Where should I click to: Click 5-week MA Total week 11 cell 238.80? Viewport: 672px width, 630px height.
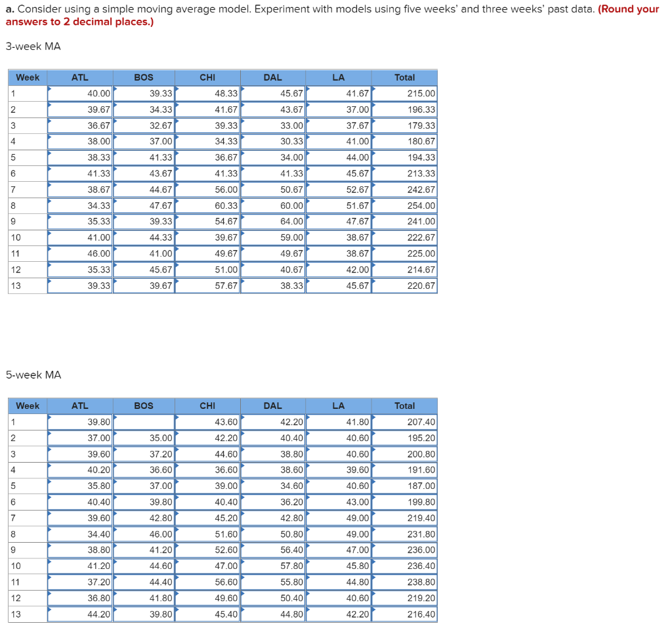pyautogui.click(x=404, y=583)
